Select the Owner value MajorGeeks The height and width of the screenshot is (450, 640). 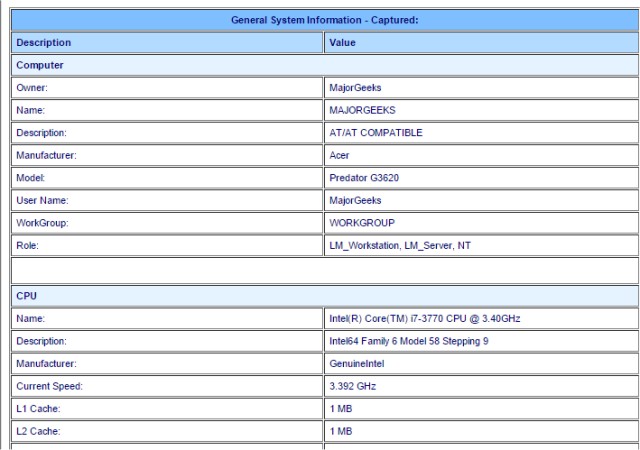coord(481,88)
